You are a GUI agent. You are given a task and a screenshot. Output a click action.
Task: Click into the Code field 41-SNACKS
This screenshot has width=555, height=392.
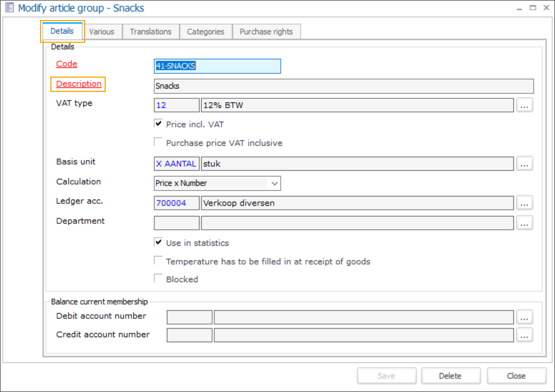(217, 66)
